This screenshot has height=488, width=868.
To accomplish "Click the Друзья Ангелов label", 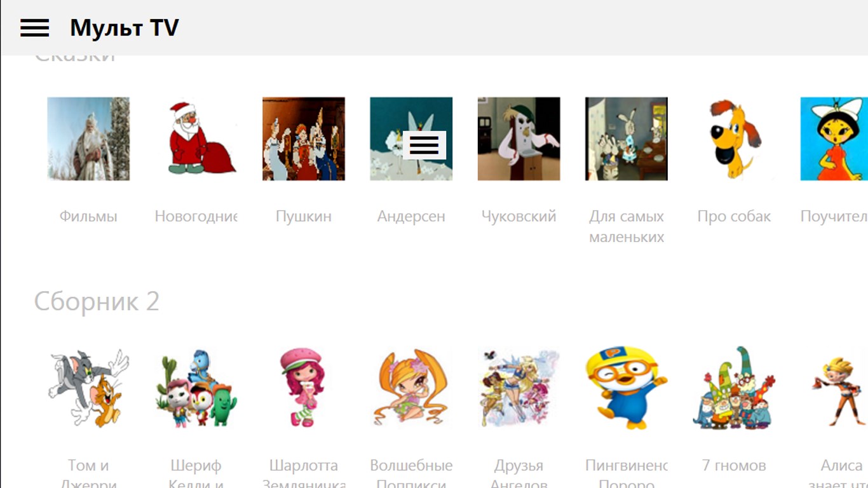I will (x=519, y=473).
